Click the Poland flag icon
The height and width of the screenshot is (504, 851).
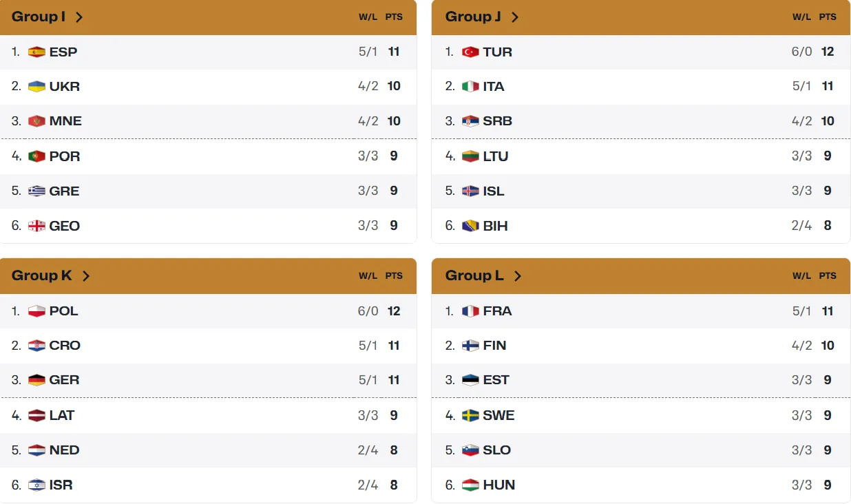[36, 311]
